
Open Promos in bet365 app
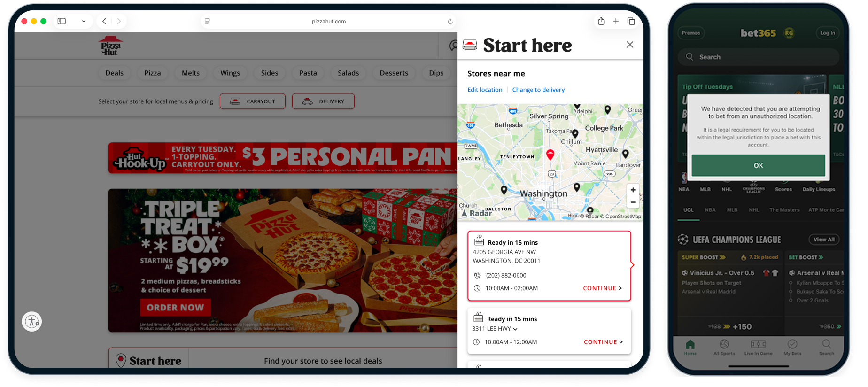[691, 33]
